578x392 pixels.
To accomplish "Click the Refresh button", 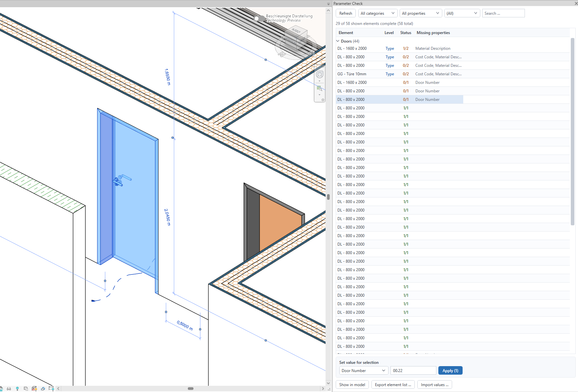I will click(x=346, y=13).
